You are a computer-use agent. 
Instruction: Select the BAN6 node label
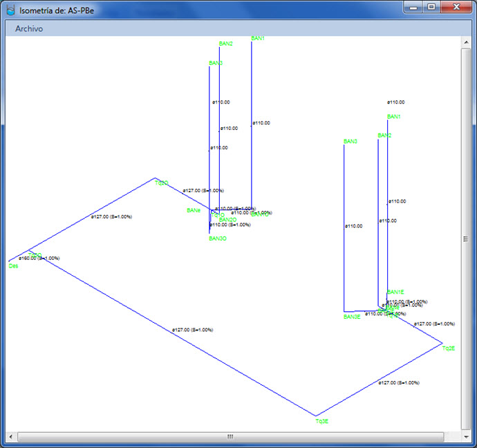click(193, 210)
